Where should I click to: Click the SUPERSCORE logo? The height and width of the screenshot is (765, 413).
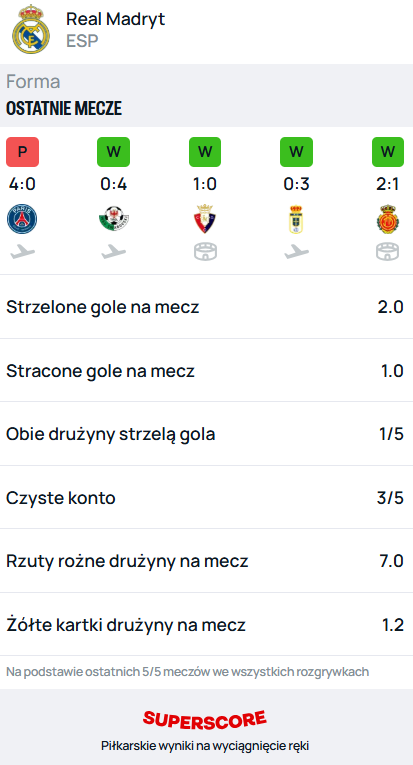[205, 719]
